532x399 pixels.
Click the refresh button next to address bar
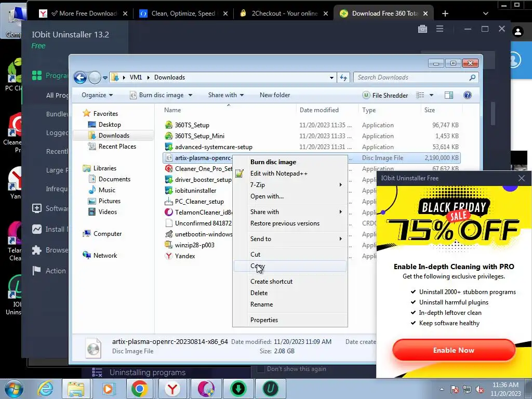343,78
